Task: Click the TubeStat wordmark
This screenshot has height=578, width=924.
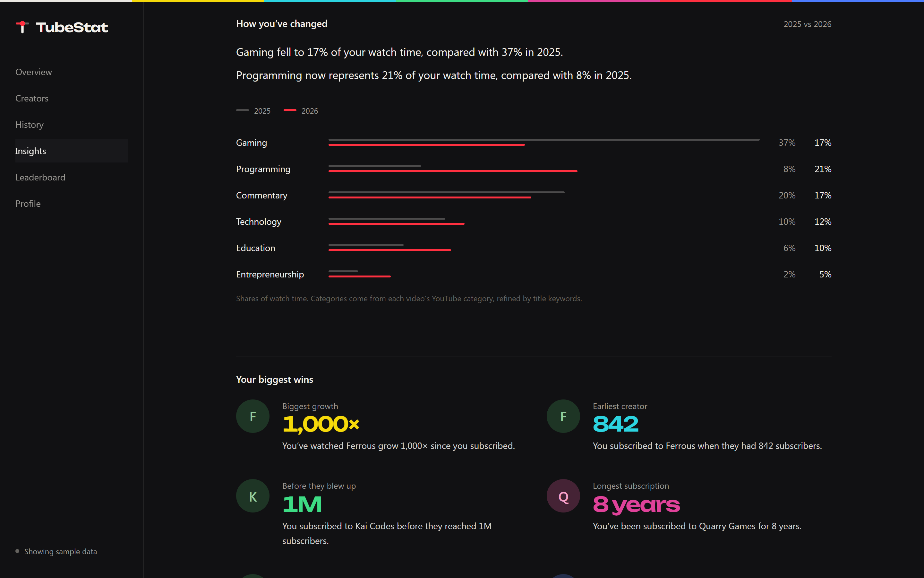Action: pyautogui.click(x=72, y=27)
